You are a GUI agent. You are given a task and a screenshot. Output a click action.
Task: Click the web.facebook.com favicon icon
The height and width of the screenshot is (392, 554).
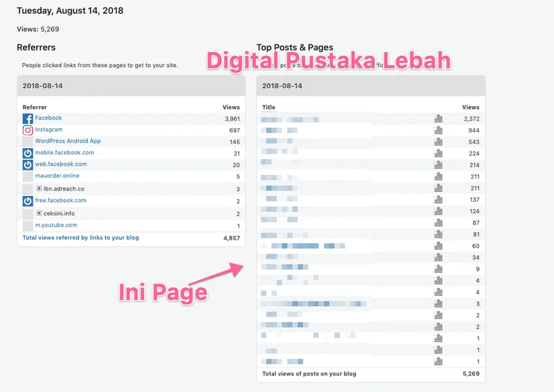28,165
